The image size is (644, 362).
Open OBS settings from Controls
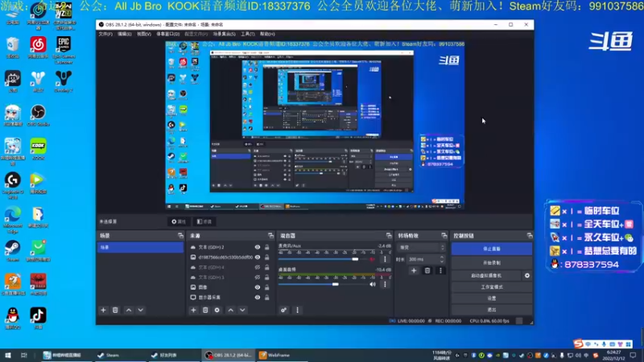492,298
